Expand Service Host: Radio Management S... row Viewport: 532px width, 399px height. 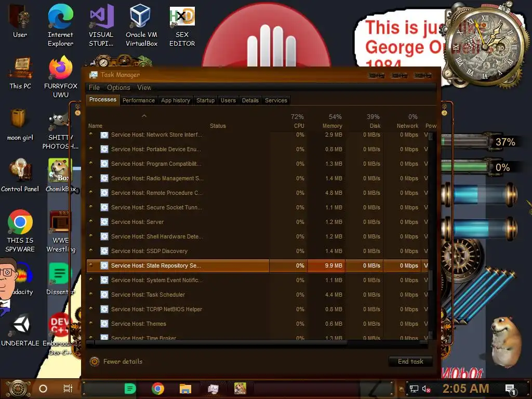[91, 178]
